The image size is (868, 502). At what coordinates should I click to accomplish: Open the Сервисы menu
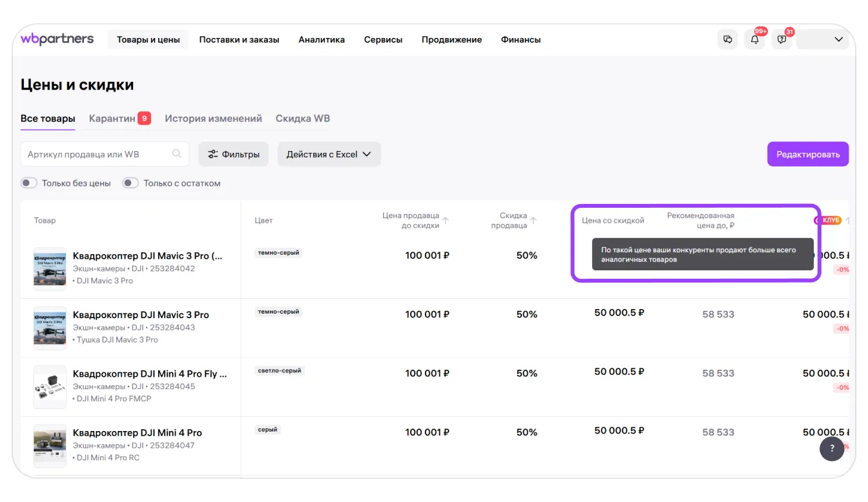click(383, 39)
